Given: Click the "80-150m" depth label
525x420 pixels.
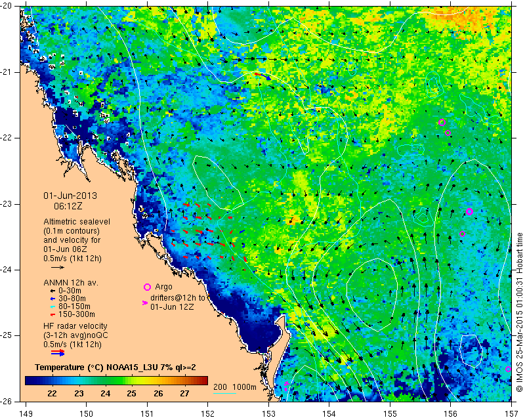Looking at the screenshot, I should 74,306.
